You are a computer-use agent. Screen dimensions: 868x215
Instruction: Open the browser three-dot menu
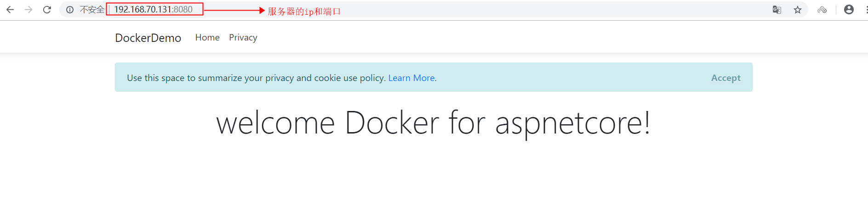pyautogui.click(x=866, y=10)
